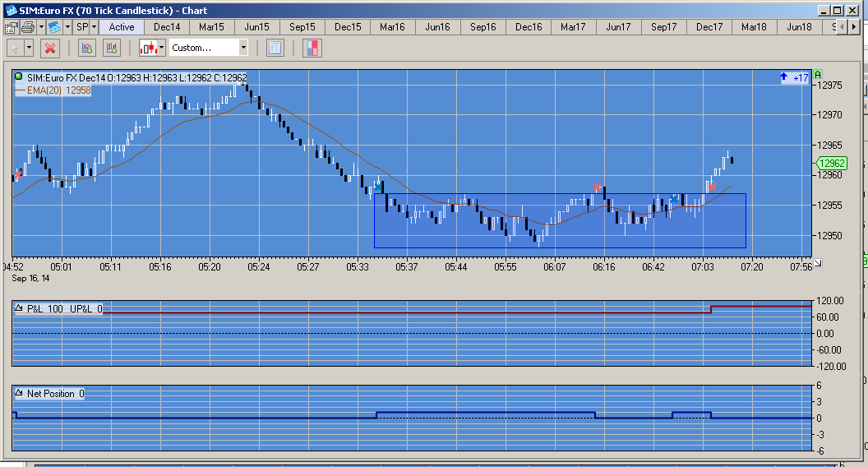The width and height of the screenshot is (868, 467).
Task: Go to the Dec17 tab
Action: 709,27
